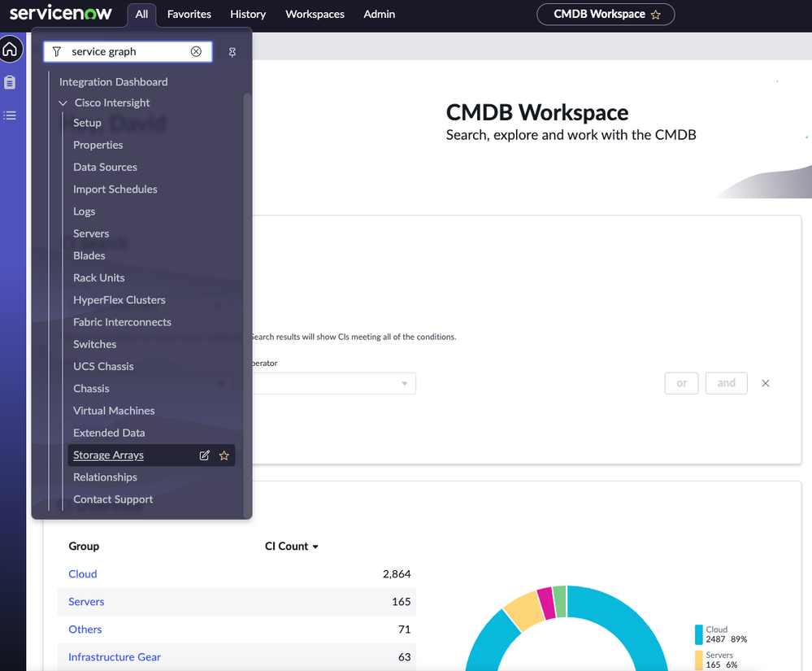Select Data Sources menu item
The width and height of the screenshot is (812, 671).
point(105,167)
